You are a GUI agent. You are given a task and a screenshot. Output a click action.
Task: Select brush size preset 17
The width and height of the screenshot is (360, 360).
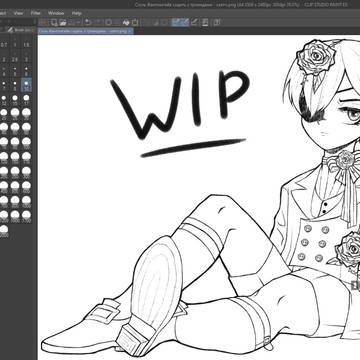[x=26, y=100]
